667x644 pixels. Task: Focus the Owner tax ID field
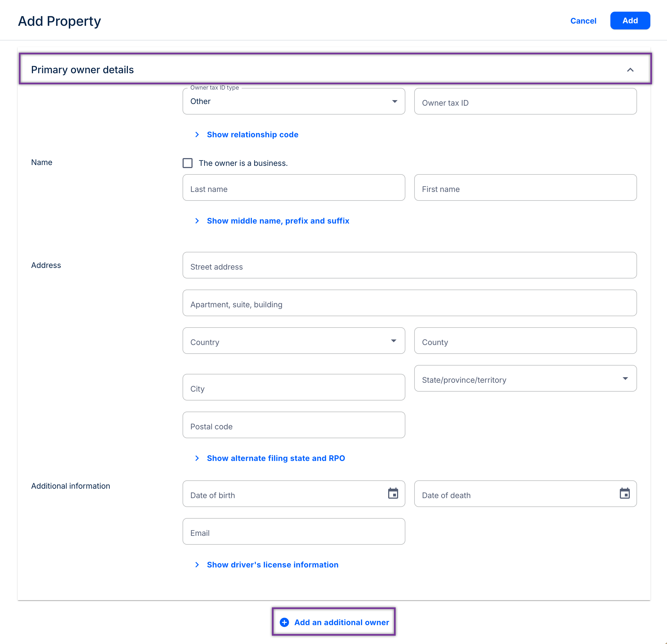(x=525, y=102)
